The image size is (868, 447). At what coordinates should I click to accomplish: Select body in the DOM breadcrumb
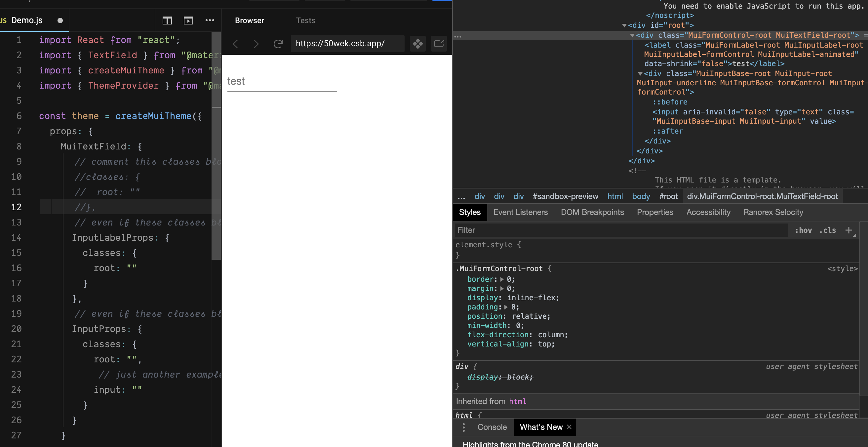coord(641,196)
